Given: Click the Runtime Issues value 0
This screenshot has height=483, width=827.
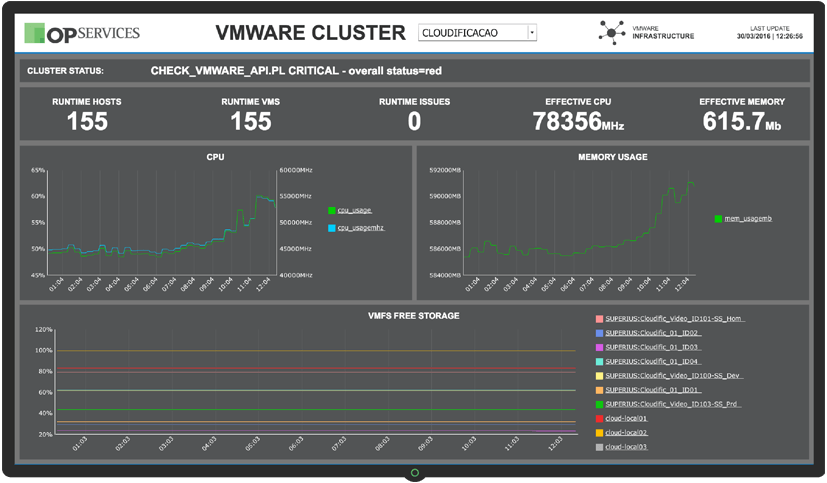Looking at the screenshot, I should point(415,122).
